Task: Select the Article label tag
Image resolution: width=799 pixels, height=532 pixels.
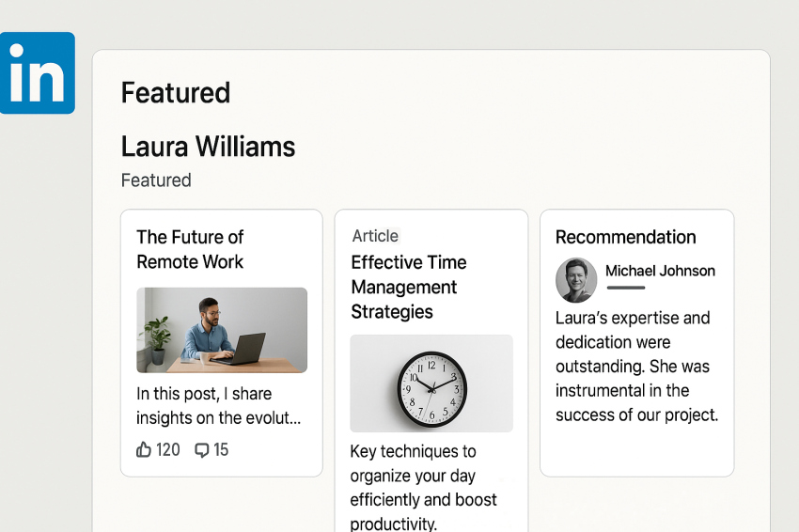Action: click(x=375, y=236)
